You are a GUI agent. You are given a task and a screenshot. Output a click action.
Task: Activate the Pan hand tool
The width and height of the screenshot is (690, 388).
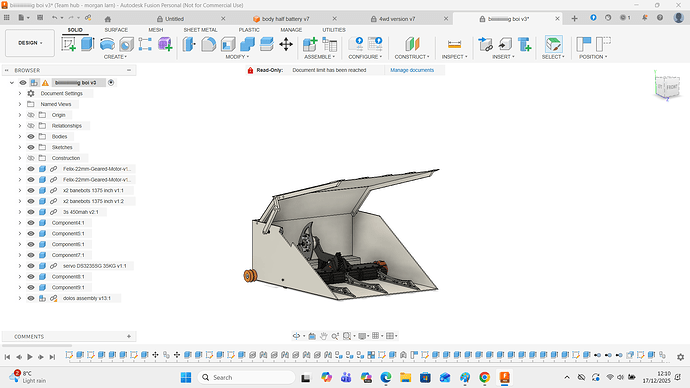pyautogui.click(x=323, y=336)
